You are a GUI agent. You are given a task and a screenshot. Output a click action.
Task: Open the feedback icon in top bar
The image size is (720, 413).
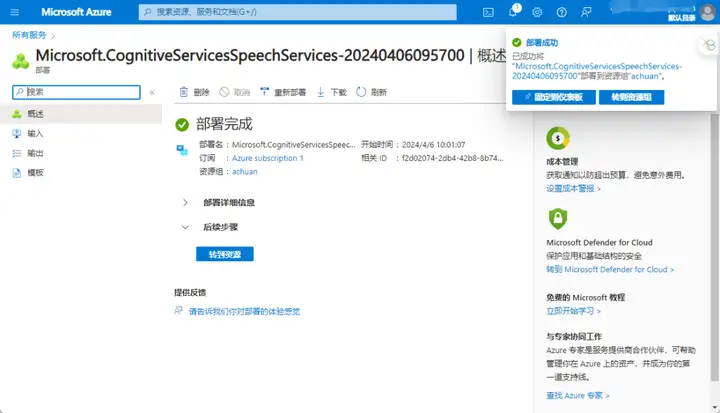[x=586, y=12]
